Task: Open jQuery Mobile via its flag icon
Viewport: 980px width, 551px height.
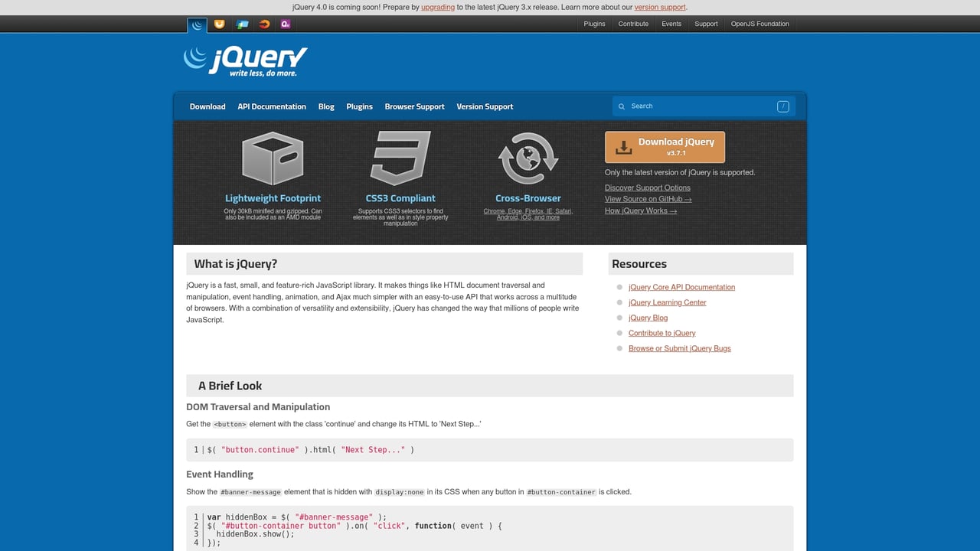Action: [243, 24]
